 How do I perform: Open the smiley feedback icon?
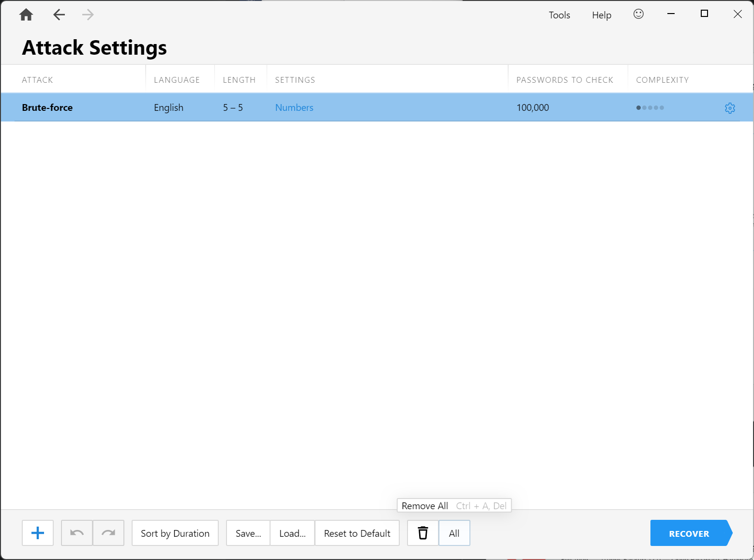point(638,14)
